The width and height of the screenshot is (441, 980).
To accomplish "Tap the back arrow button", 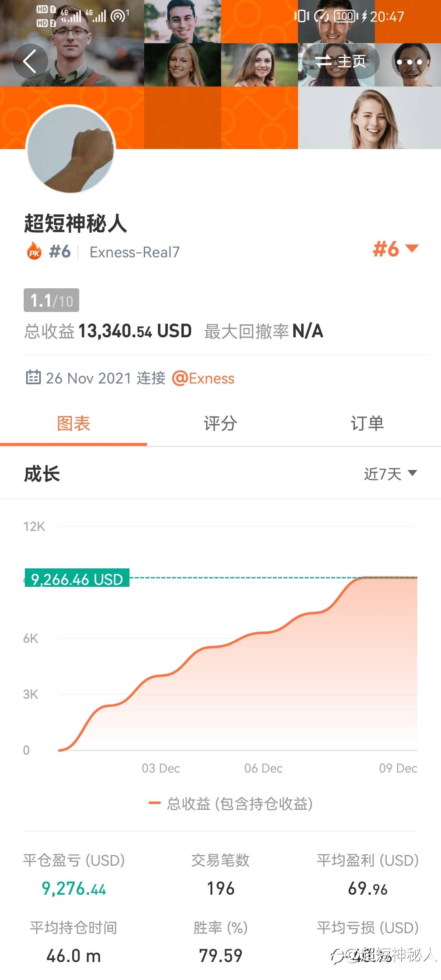I will 30,61.
